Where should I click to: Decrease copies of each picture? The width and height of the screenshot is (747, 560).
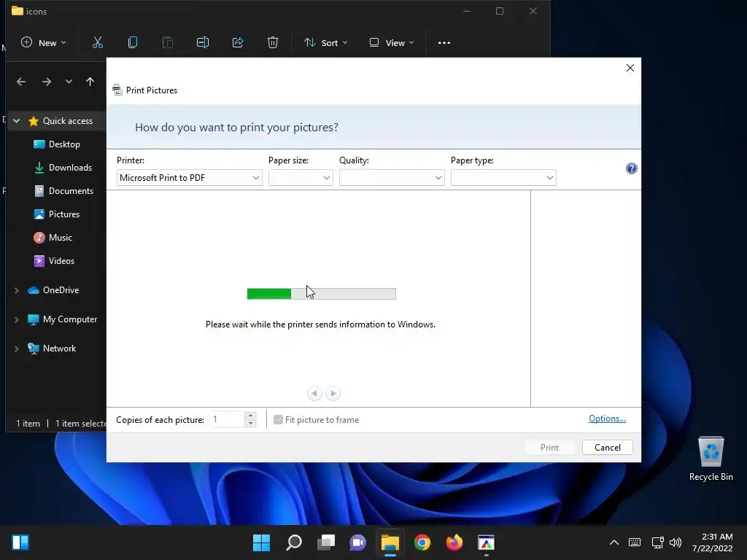pos(251,424)
